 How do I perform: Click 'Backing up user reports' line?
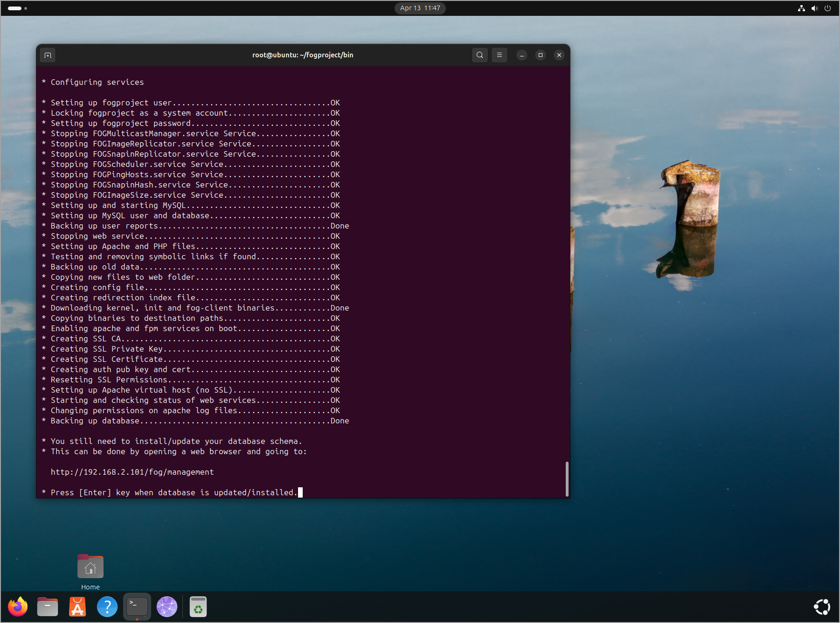(195, 226)
